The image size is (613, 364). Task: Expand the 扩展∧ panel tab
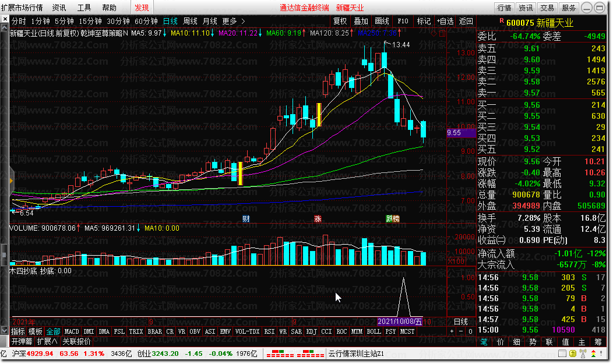pos(47,341)
